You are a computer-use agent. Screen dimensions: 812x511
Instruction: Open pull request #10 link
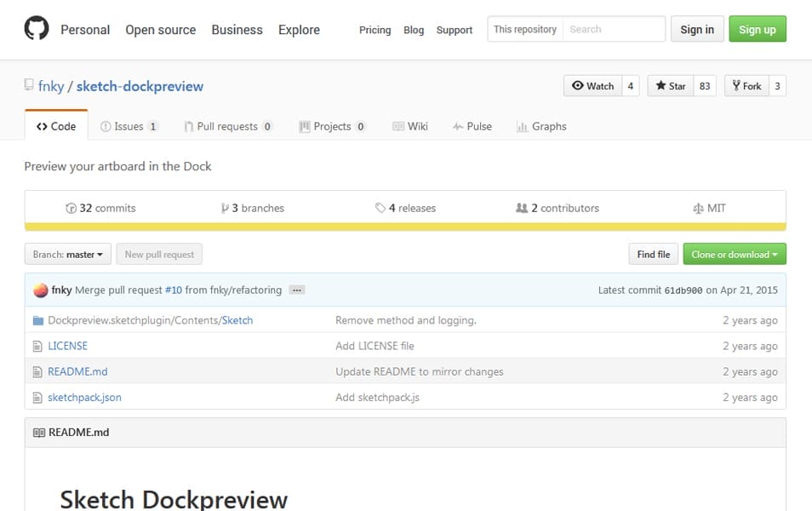(174, 290)
